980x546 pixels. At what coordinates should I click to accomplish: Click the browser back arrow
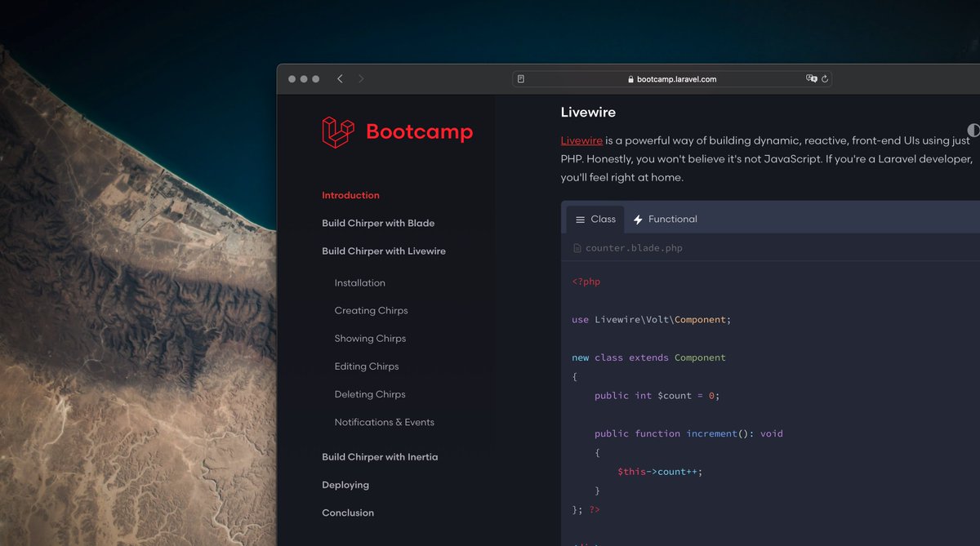coord(340,79)
